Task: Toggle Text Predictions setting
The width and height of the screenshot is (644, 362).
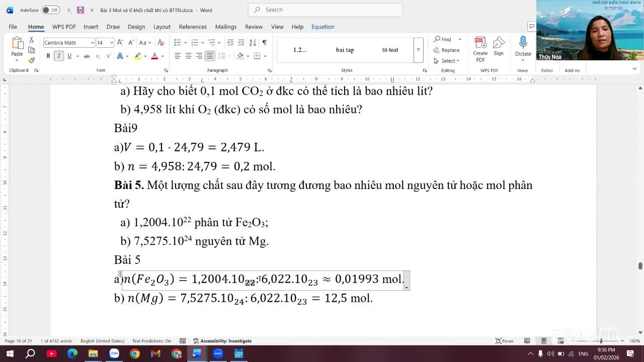Action: tap(151, 341)
